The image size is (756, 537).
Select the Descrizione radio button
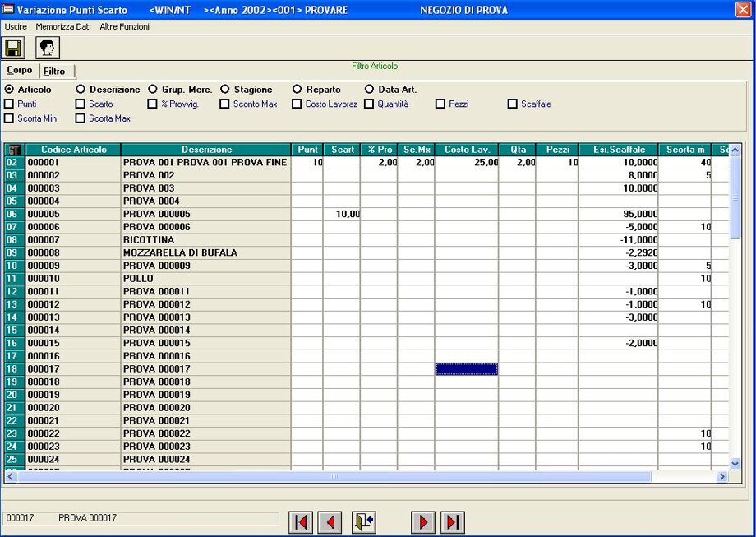[x=81, y=90]
